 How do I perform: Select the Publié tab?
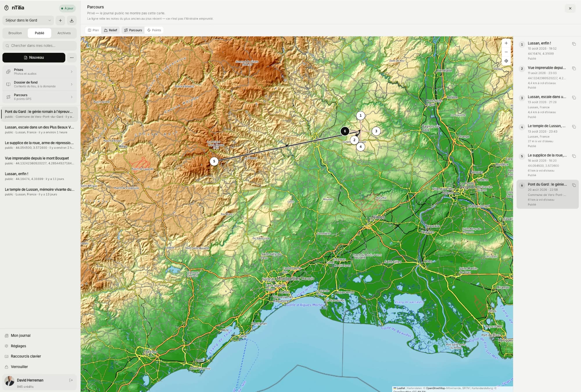[40, 33]
